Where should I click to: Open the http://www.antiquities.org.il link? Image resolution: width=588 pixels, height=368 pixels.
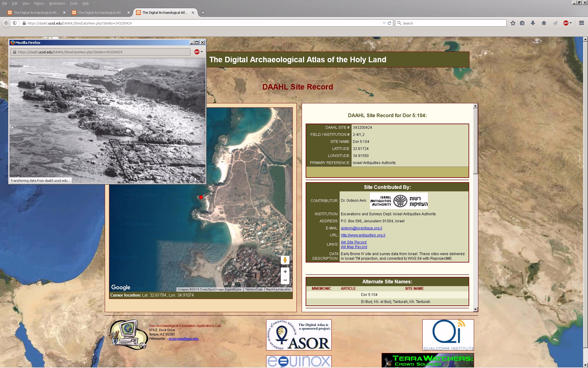[363, 235]
